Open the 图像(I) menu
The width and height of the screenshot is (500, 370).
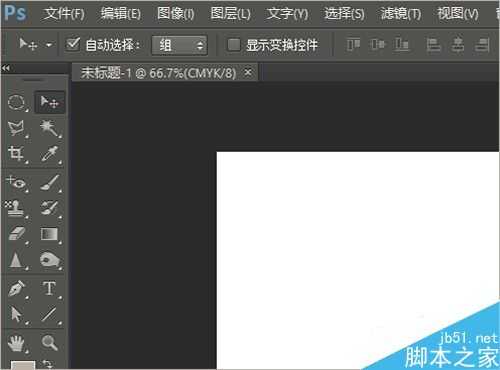[x=175, y=13]
